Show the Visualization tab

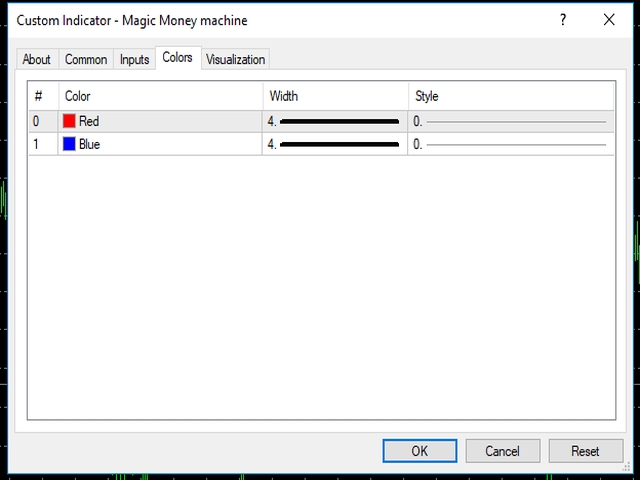point(235,59)
